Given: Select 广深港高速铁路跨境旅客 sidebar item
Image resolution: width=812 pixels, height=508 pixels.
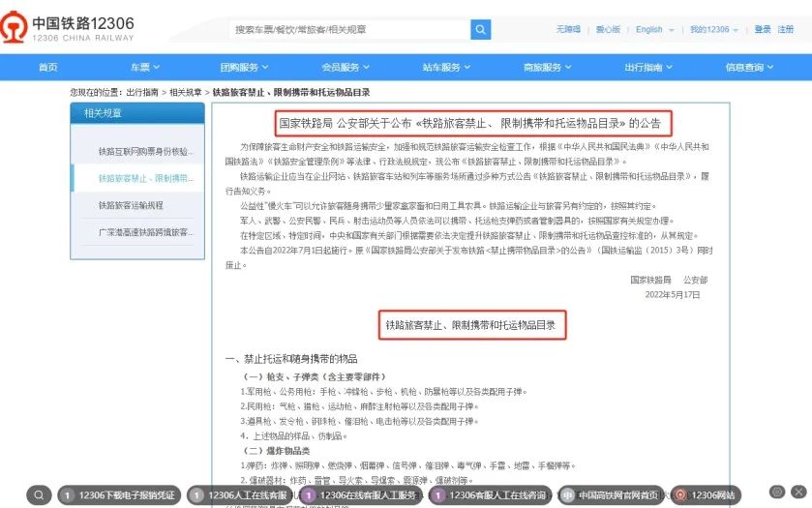Looking at the screenshot, I should pyautogui.click(x=136, y=232).
